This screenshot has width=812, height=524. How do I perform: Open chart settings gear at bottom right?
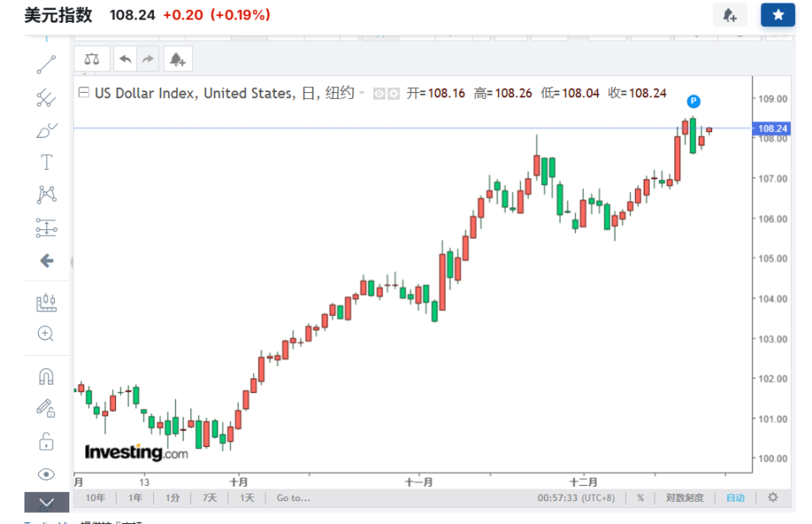[x=772, y=497]
